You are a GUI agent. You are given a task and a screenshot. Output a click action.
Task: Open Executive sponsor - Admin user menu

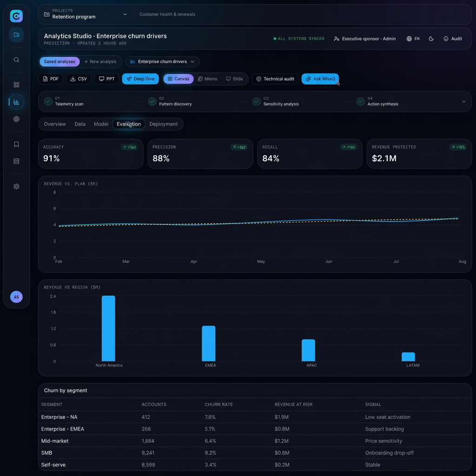click(365, 39)
